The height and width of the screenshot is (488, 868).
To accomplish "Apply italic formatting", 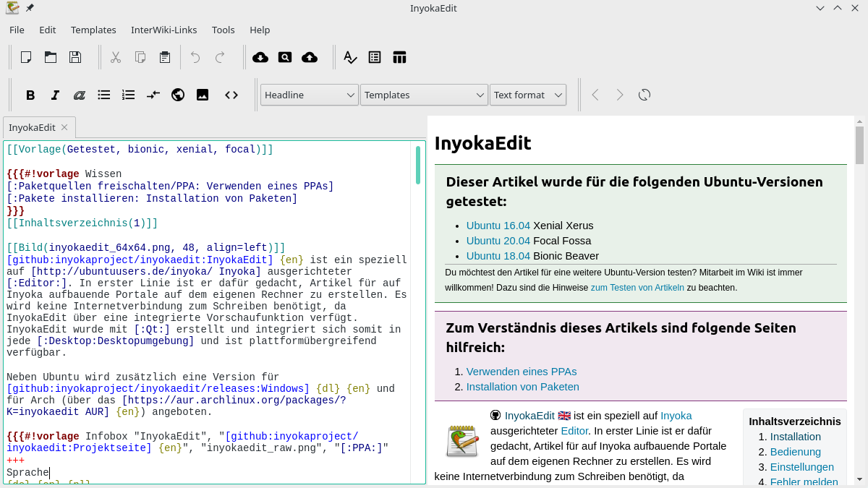I will point(55,95).
